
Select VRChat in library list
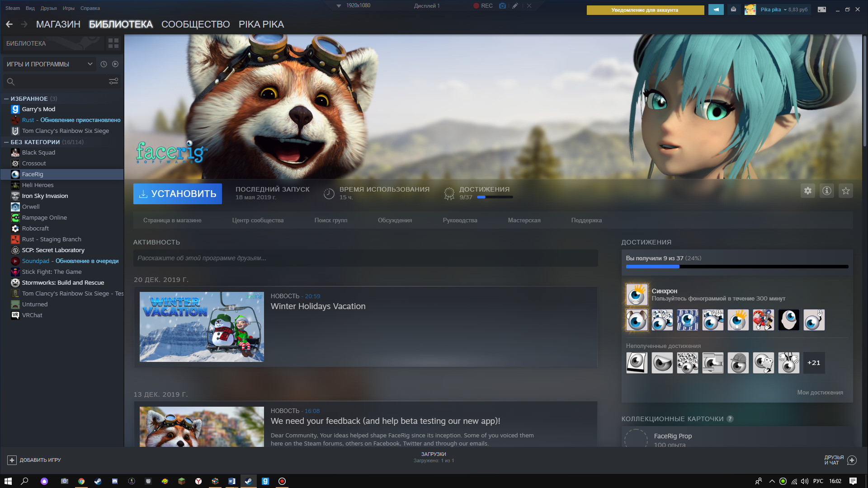62,315
